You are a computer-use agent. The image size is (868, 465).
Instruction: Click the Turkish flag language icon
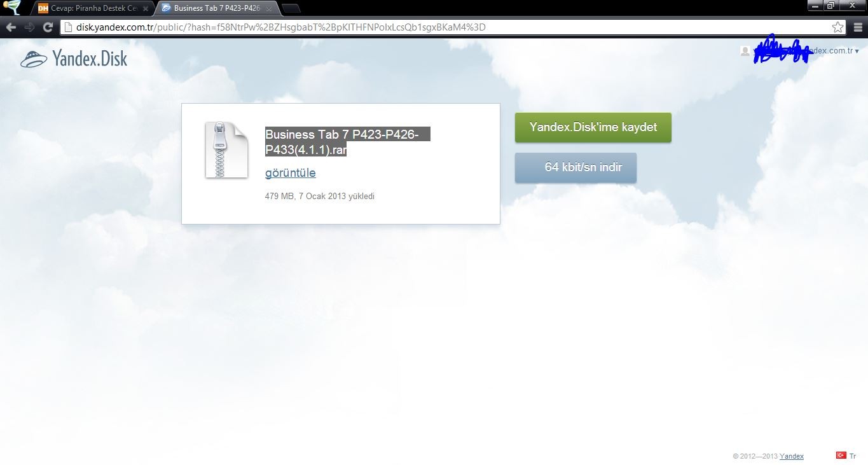(841, 455)
